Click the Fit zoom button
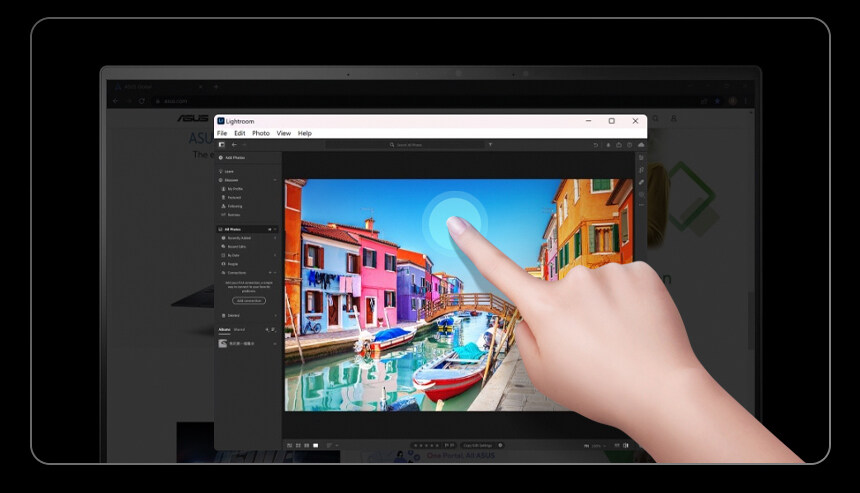Screen dimensions: 860x493 point(587,446)
